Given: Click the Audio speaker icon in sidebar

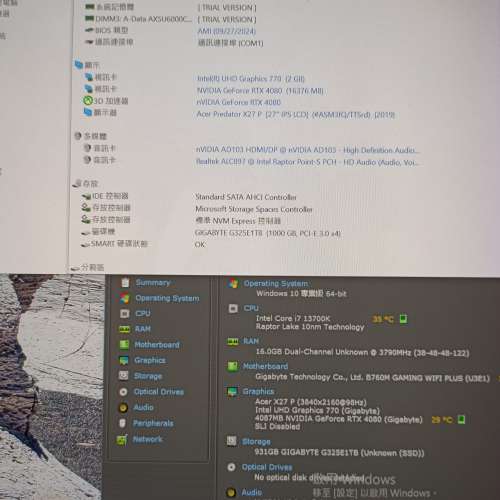Looking at the screenshot, I should pyautogui.click(x=123, y=407).
